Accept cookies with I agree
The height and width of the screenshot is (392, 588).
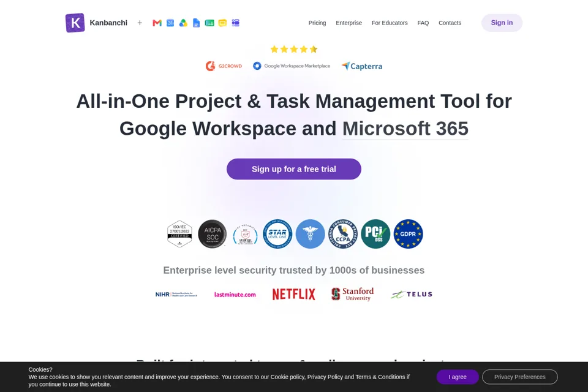(x=458, y=377)
